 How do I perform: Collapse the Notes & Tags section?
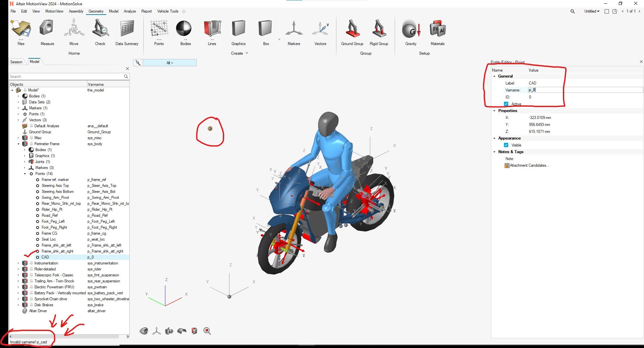point(494,152)
